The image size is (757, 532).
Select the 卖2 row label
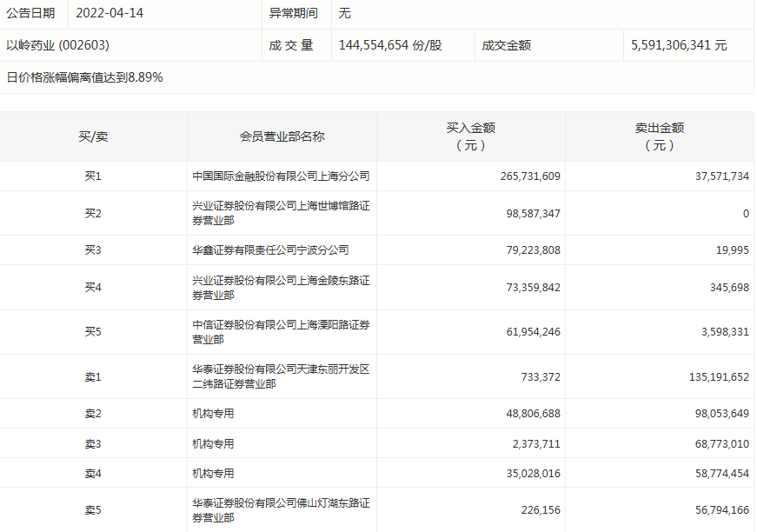(x=93, y=414)
